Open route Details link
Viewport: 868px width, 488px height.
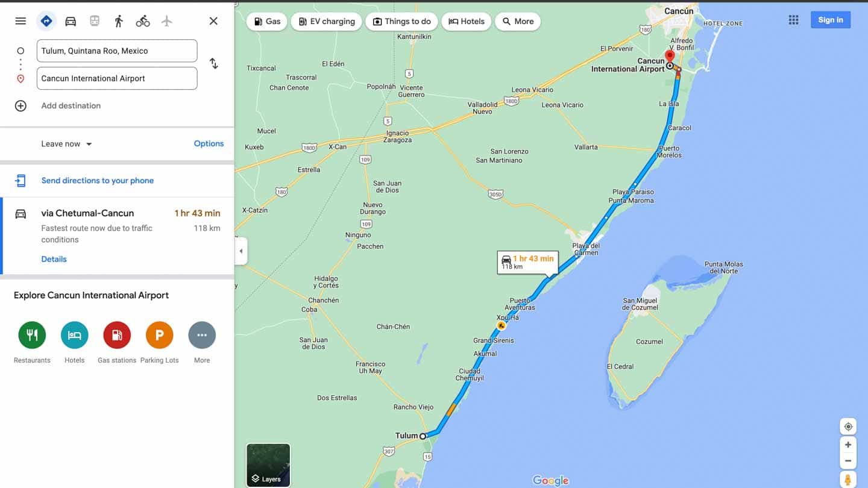click(x=54, y=259)
